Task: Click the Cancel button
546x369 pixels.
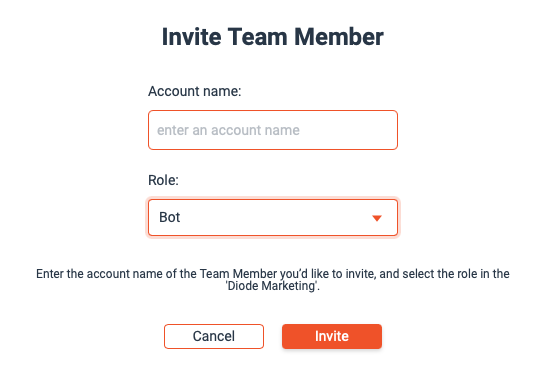Action: [x=214, y=336]
